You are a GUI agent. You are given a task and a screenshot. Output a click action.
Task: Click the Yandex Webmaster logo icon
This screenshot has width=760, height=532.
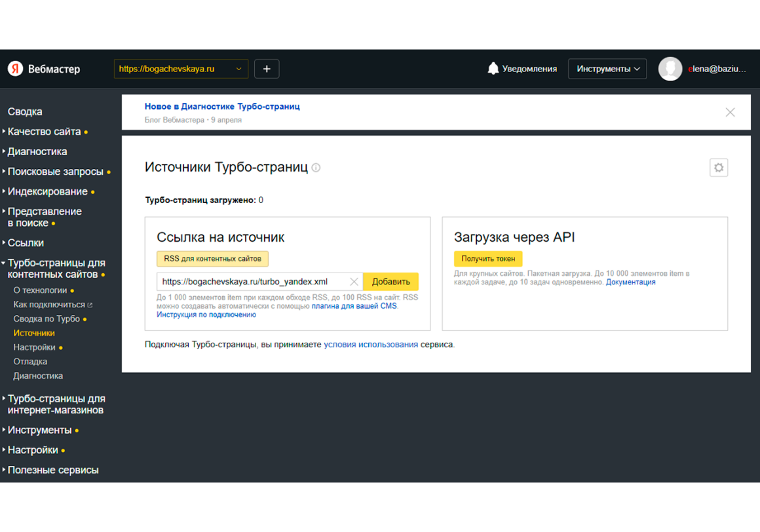pos(16,69)
